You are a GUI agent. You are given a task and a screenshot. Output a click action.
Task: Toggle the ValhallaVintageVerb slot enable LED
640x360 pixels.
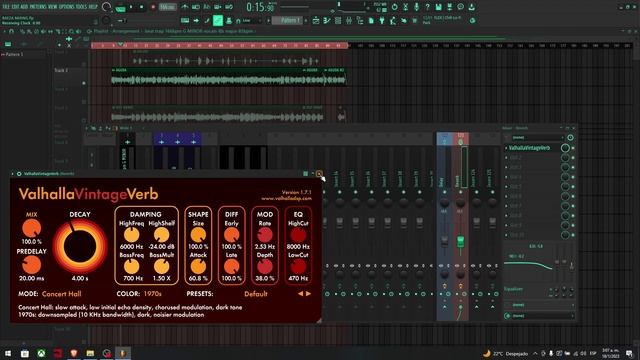573,148
